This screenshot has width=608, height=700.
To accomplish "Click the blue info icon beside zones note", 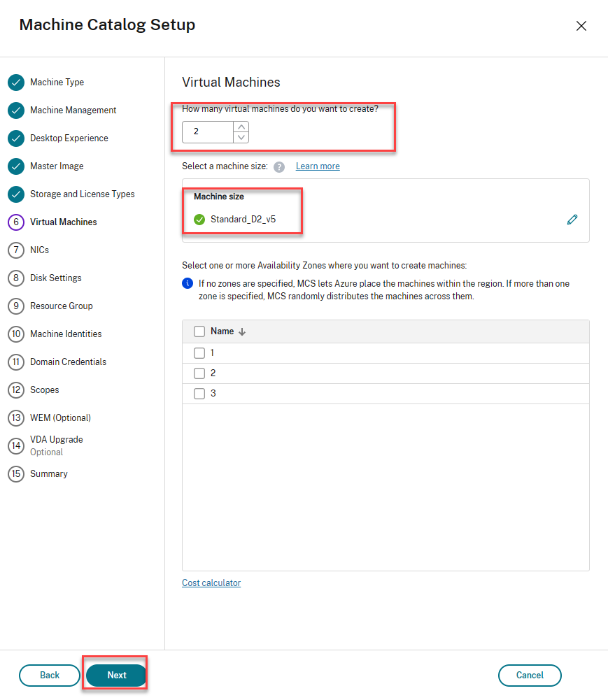I will pos(187,283).
